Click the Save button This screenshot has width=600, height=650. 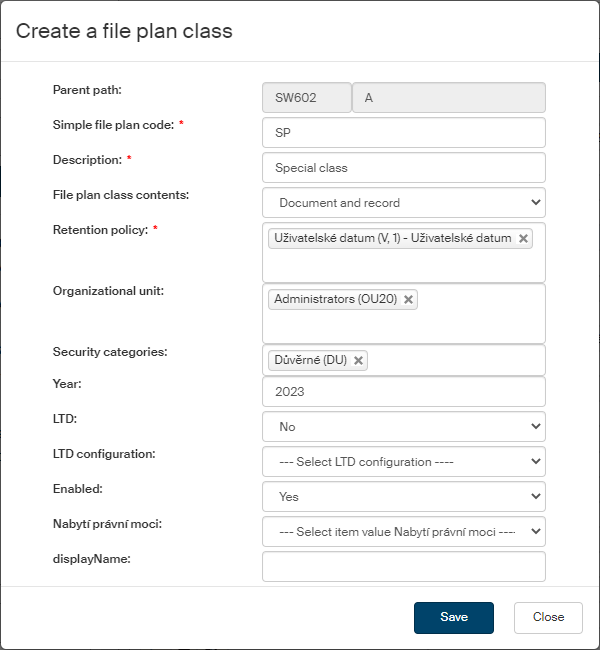(x=453, y=617)
